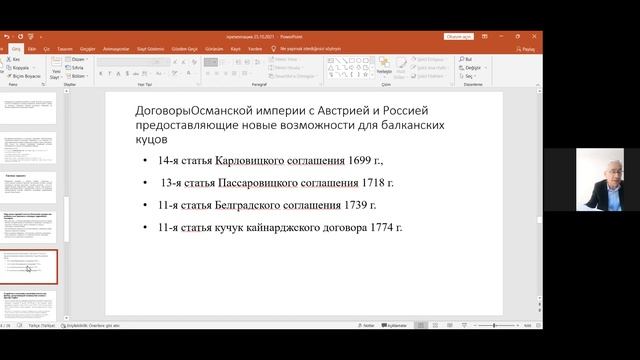Switch to Slide Sorter view icon
Screen dimensions: 640x360
pyautogui.click(x=435, y=326)
